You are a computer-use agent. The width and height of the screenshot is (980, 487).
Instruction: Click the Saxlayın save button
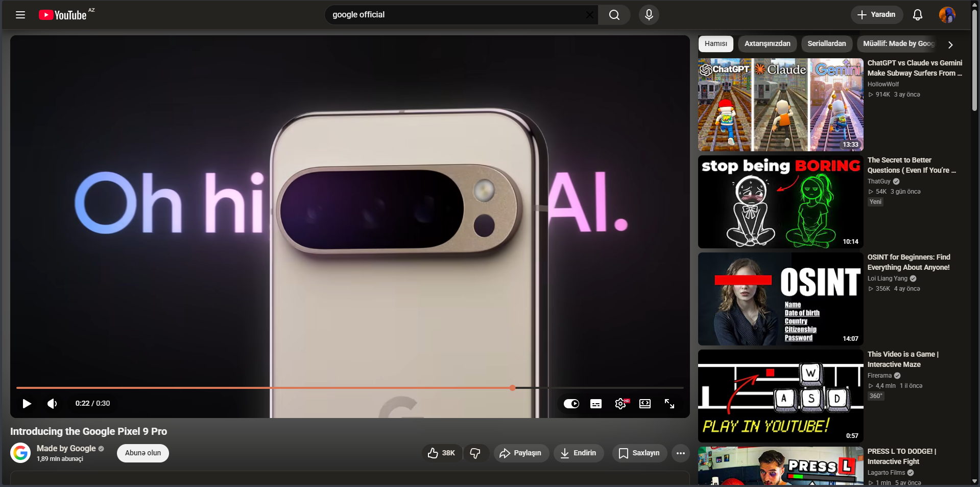pos(639,453)
